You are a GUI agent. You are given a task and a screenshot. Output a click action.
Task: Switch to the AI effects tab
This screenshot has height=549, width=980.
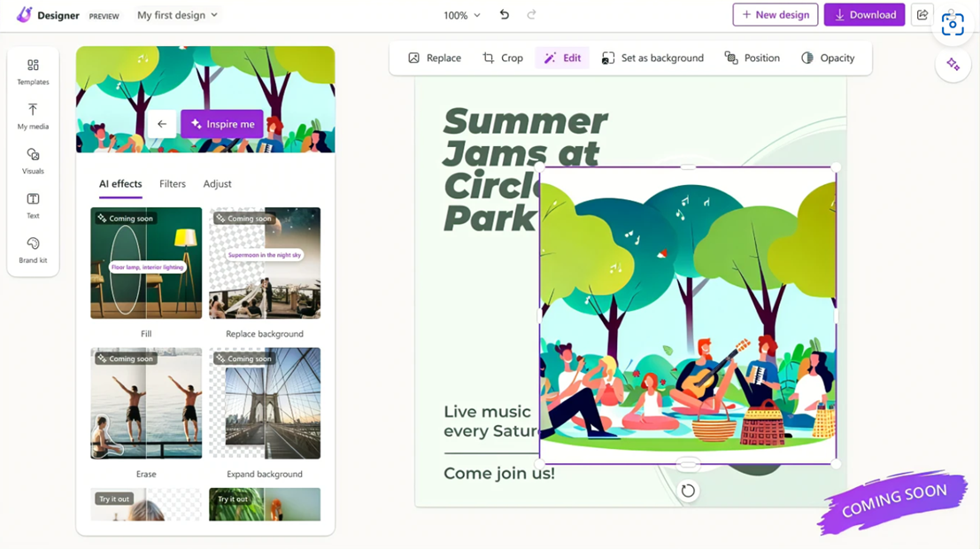[120, 184]
